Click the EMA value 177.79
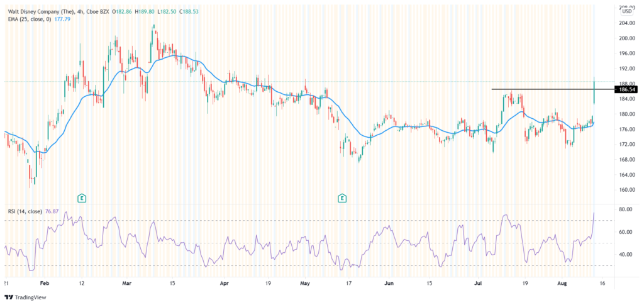 64,19
